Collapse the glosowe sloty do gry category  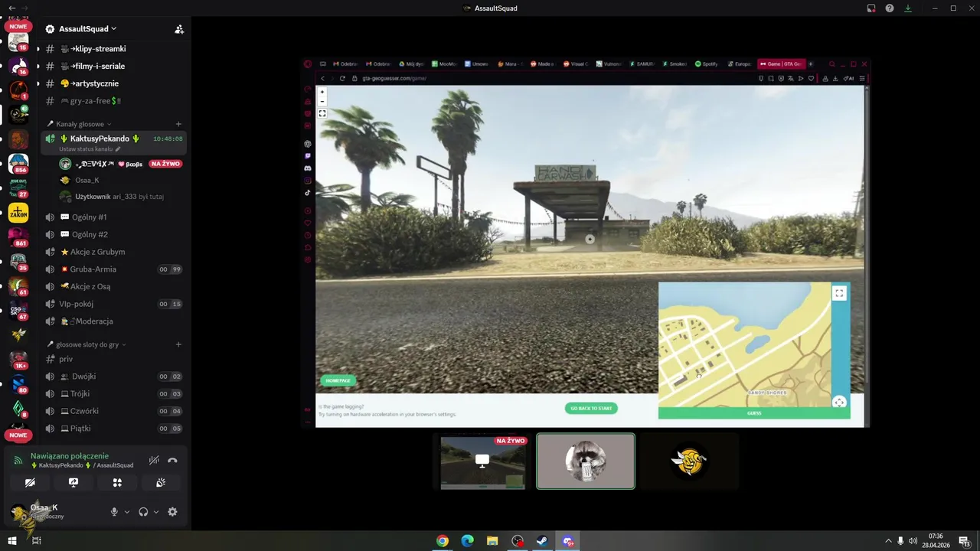point(87,344)
